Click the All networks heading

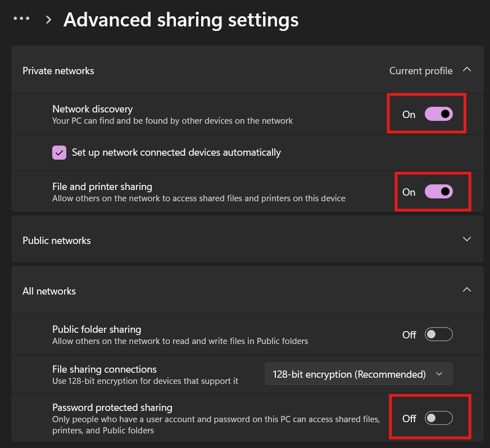click(x=49, y=291)
